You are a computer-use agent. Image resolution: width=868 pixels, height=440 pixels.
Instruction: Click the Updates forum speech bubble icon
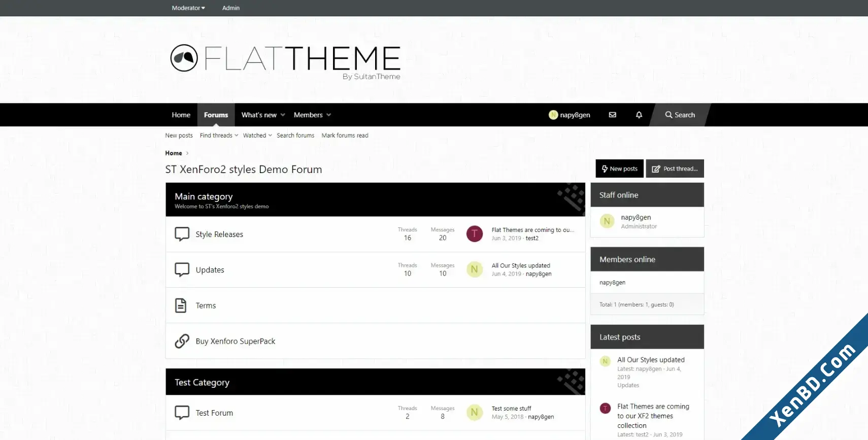pyautogui.click(x=182, y=269)
